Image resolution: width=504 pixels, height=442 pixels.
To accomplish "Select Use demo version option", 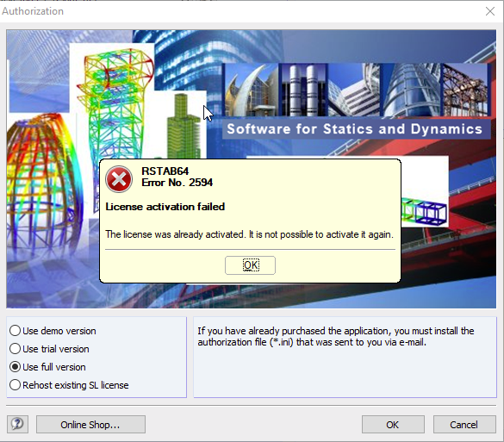I will 53,331.
